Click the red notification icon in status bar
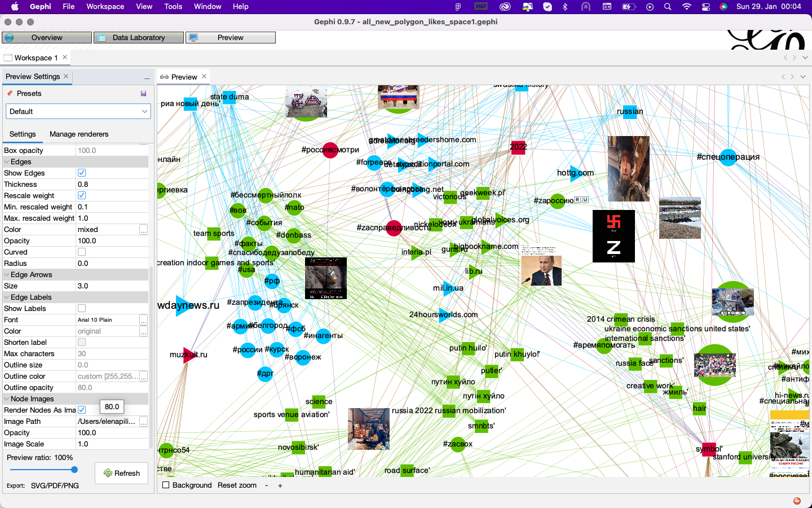Viewport: 812px width, 508px height. (x=797, y=501)
